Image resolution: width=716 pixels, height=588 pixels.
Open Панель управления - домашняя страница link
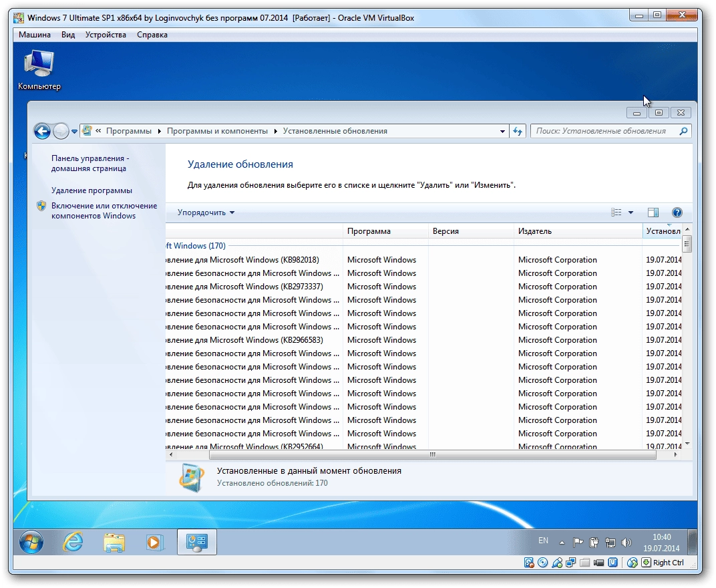(x=90, y=163)
